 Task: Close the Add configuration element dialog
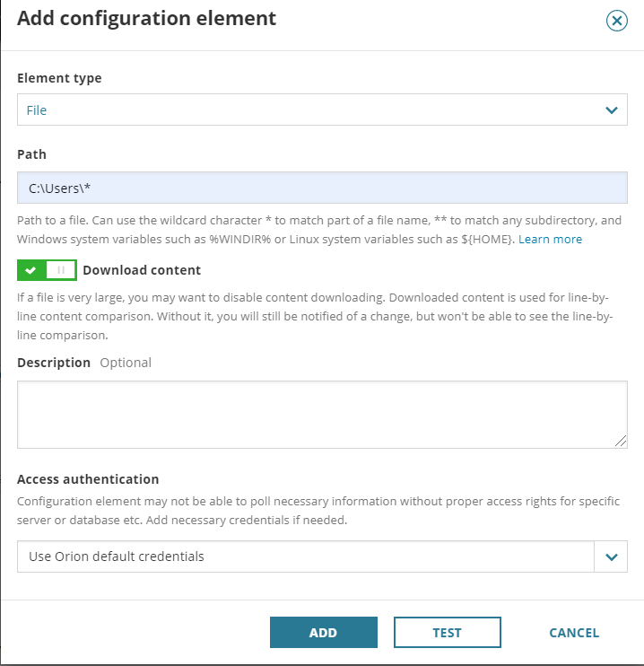(x=616, y=21)
